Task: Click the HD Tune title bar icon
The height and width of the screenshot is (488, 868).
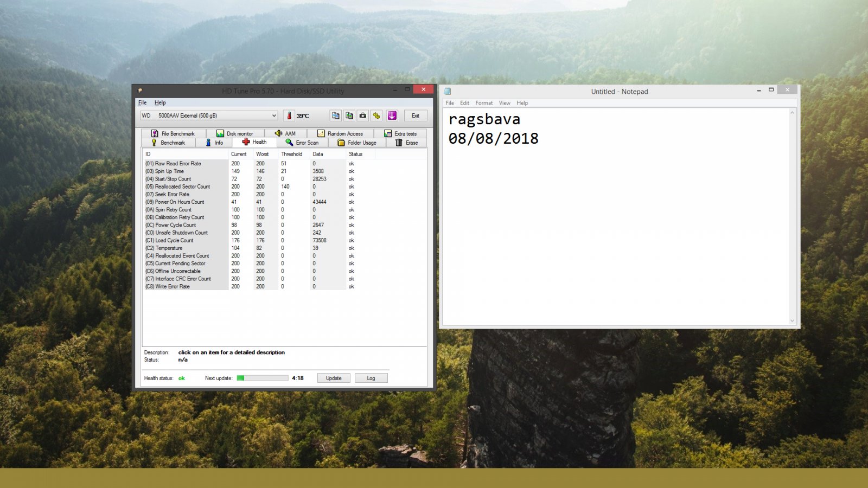Action: pos(140,91)
